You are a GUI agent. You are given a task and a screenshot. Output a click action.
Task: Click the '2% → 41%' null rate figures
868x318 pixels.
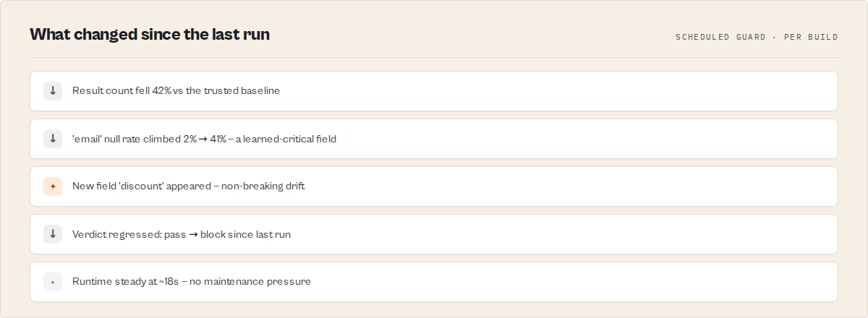point(203,139)
